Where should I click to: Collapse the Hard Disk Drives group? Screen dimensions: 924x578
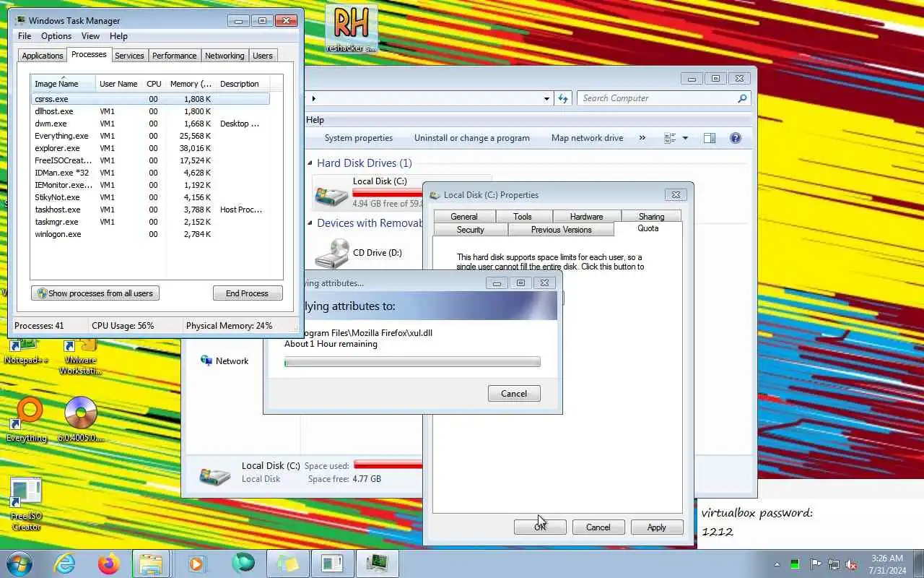[310, 163]
